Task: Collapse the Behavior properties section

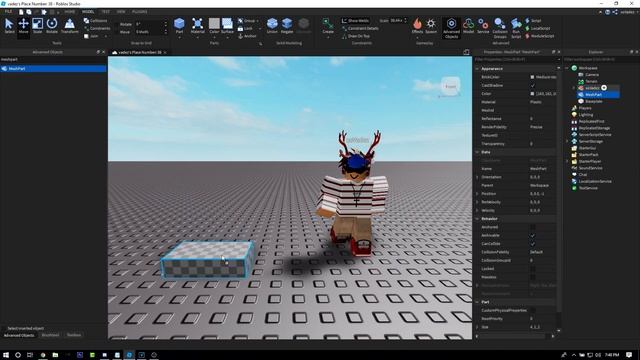Action: click(x=477, y=219)
